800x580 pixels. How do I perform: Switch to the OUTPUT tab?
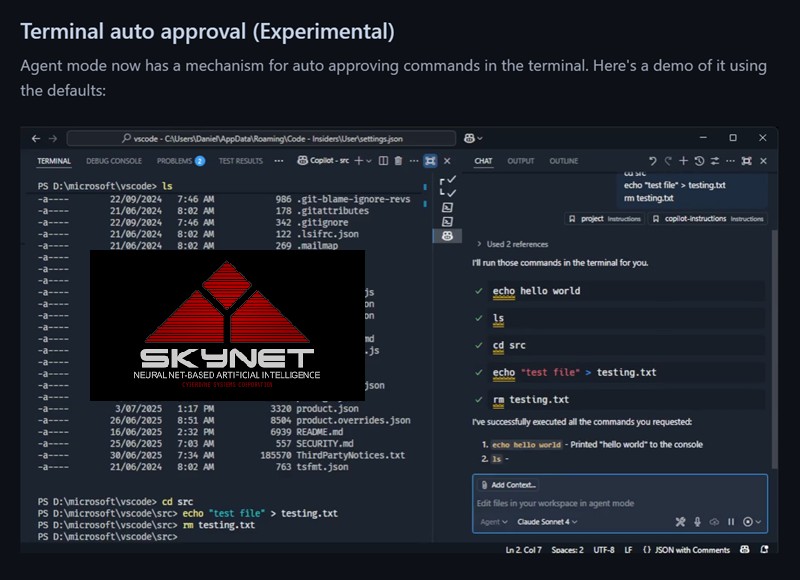[520, 161]
